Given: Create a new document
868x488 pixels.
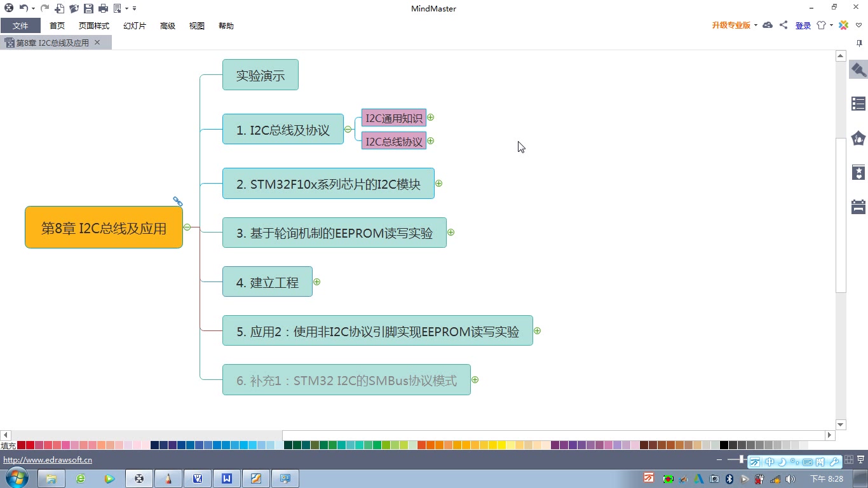Looking at the screenshot, I should coord(59,8).
